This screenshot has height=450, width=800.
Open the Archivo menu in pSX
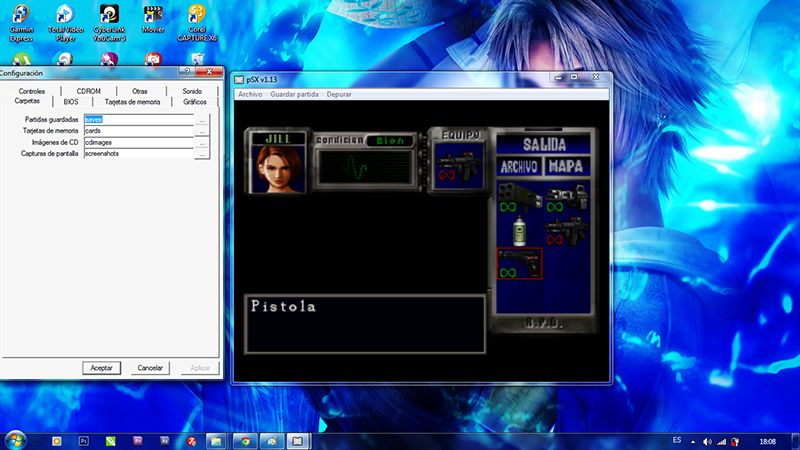250,94
